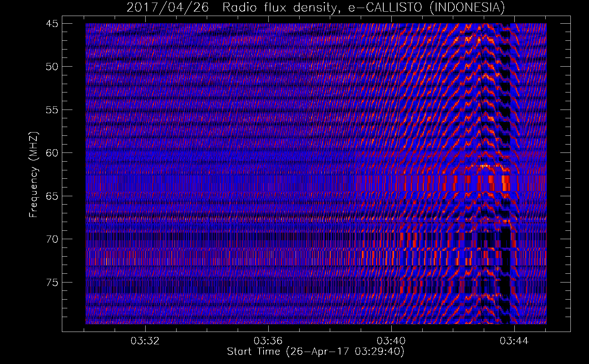
Task: Select the title text e-CALLISTO (INDONESIA)
Action: pyautogui.click(x=427, y=7)
